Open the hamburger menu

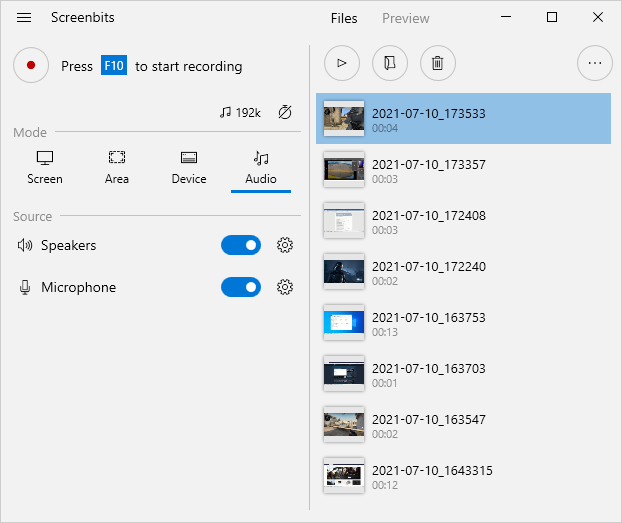point(24,17)
